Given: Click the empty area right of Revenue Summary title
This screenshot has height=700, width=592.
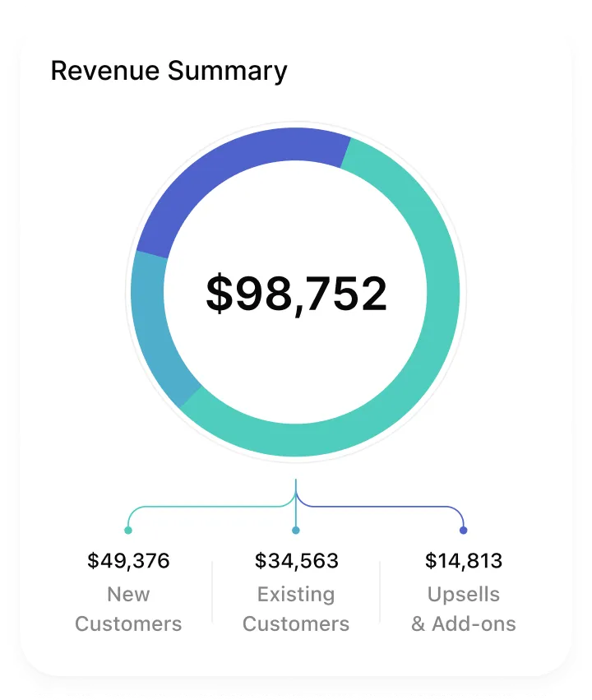Looking at the screenshot, I should (428, 71).
